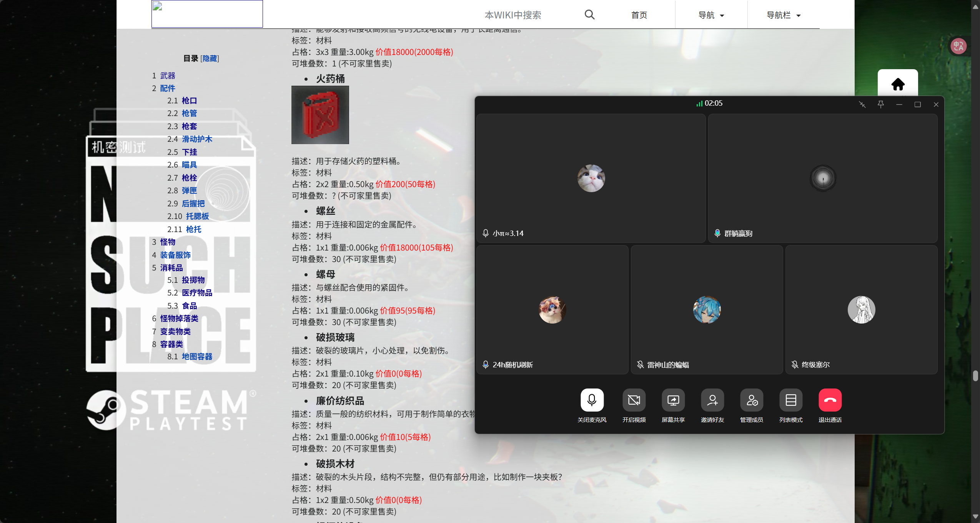Open 枪托 entry in contents
Viewport: 980px width, 523px height.
coord(194,229)
